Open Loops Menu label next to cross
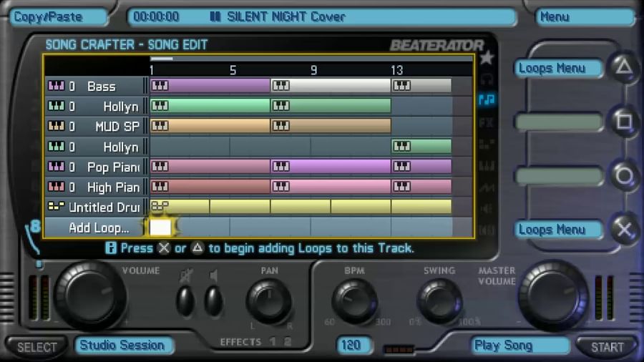The height and width of the screenshot is (362, 644). point(558,230)
